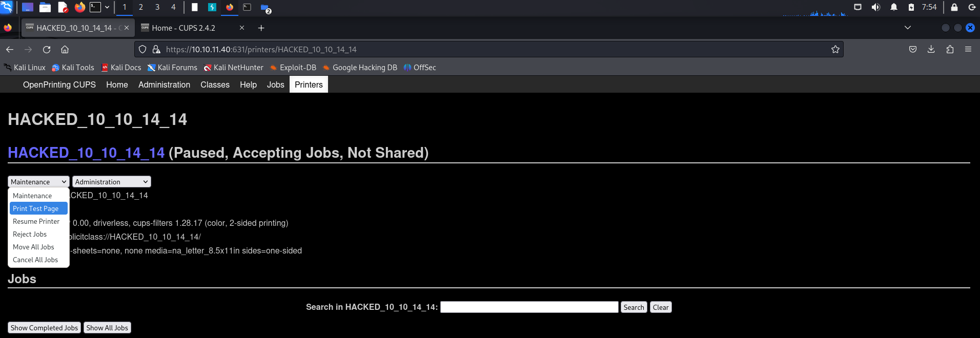
Task: Switch to workspace 3
Action: click(x=157, y=7)
